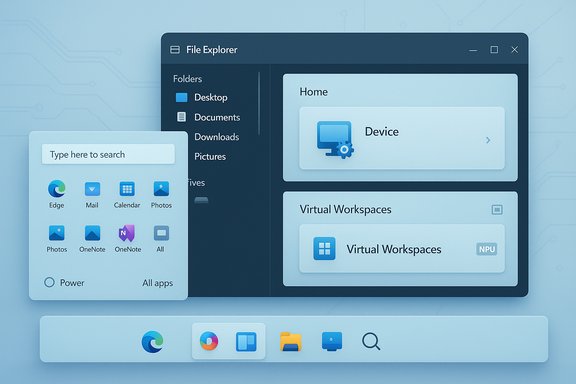This screenshot has height=384, width=576.
Task: Open Edge in the Start menu
Action: click(x=57, y=189)
